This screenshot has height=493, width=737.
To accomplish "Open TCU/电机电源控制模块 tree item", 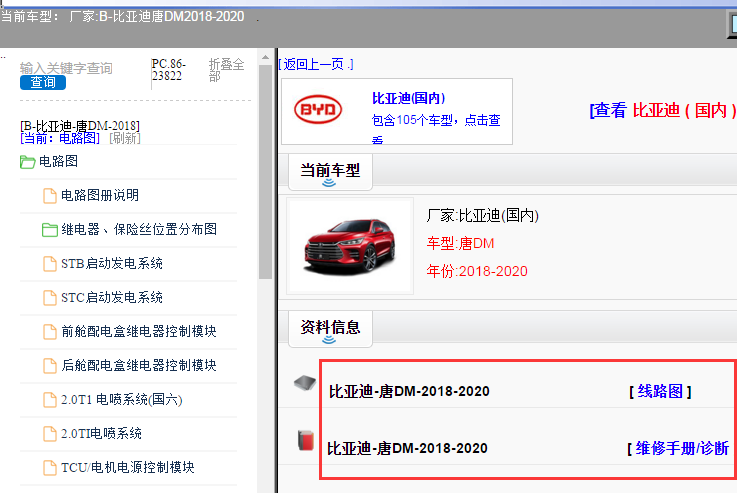I will pyautogui.click(x=128, y=467).
